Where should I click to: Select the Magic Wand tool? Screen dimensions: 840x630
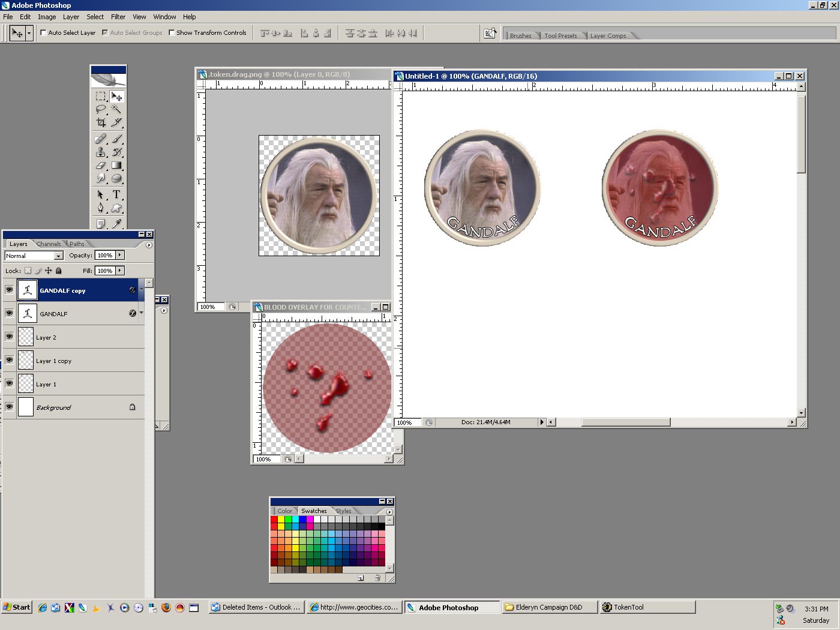(x=116, y=109)
